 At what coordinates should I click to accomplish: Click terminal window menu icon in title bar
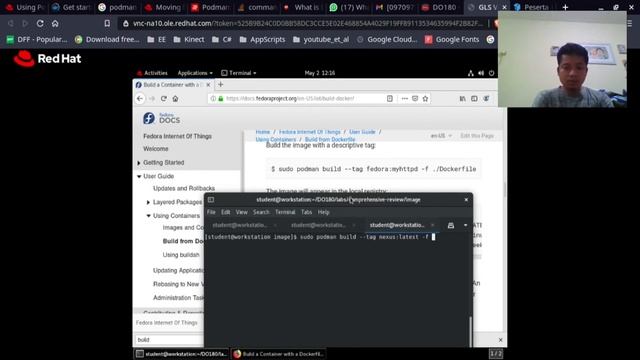coord(211,200)
